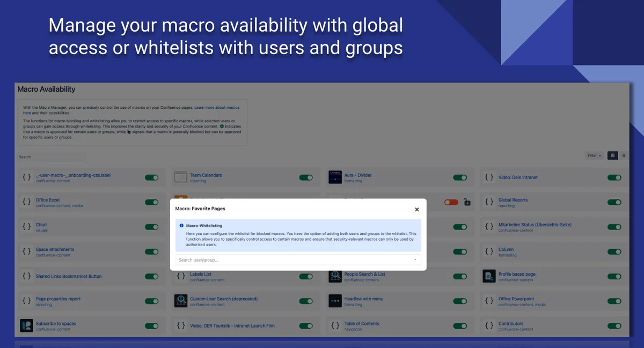Close the Favorite Pages macro dialog
The height and width of the screenshot is (348, 644).
tap(417, 210)
